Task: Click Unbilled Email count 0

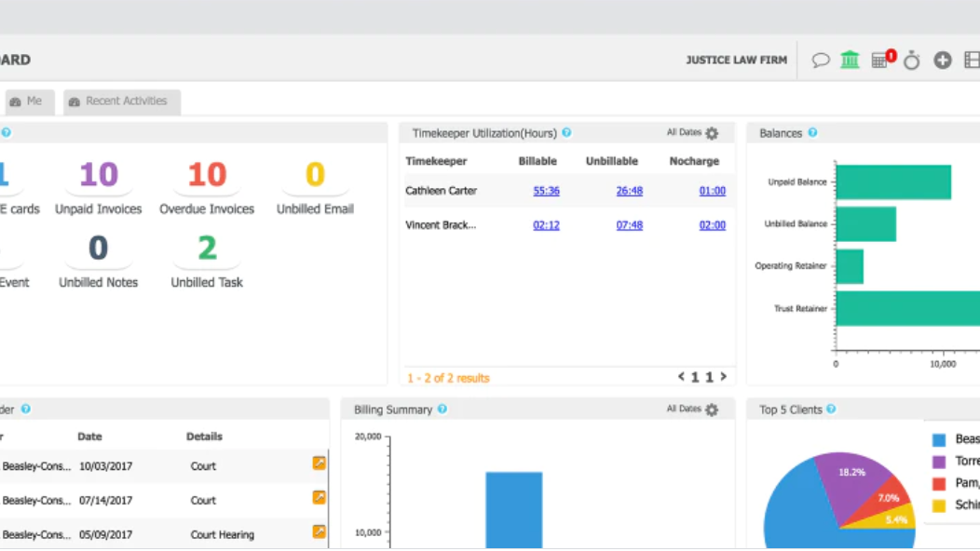Action: 315,174
